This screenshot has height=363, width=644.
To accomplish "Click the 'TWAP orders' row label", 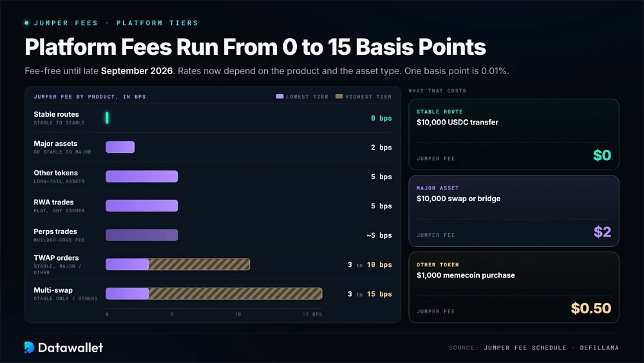I will [56, 258].
